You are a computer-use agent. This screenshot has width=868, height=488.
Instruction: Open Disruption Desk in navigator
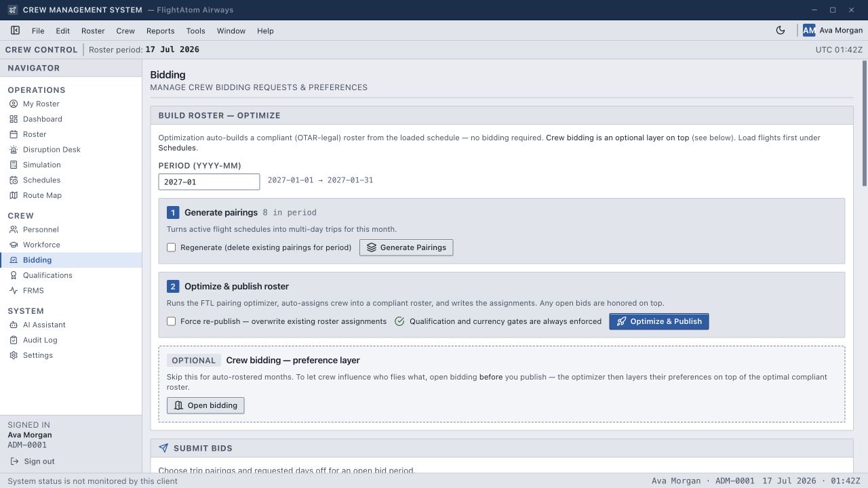(71, 150)
